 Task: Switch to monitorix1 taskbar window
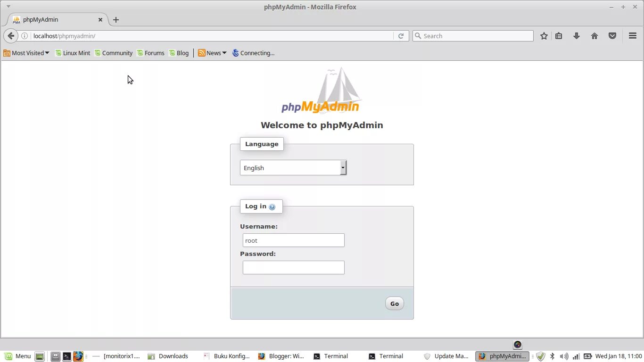coord(116,356)
